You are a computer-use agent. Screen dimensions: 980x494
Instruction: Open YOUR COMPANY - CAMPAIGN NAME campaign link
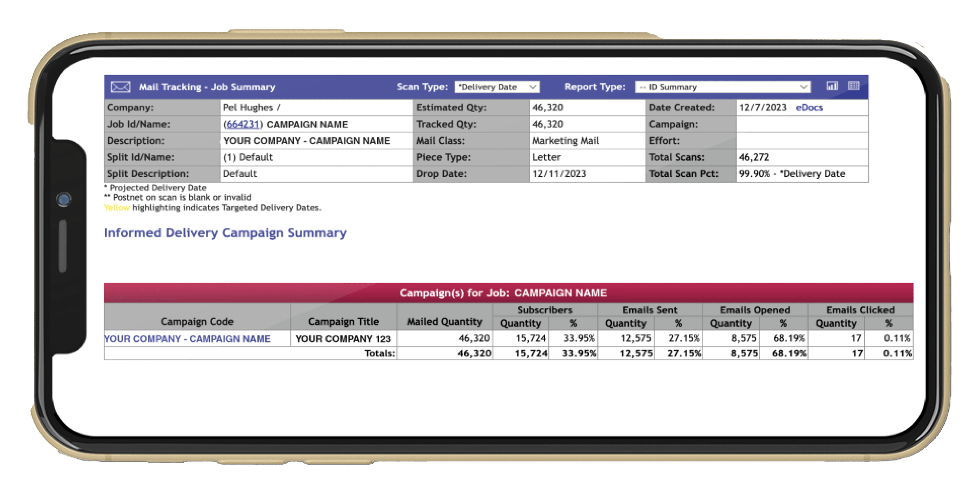pyautogui.click(x=187, y=339)
